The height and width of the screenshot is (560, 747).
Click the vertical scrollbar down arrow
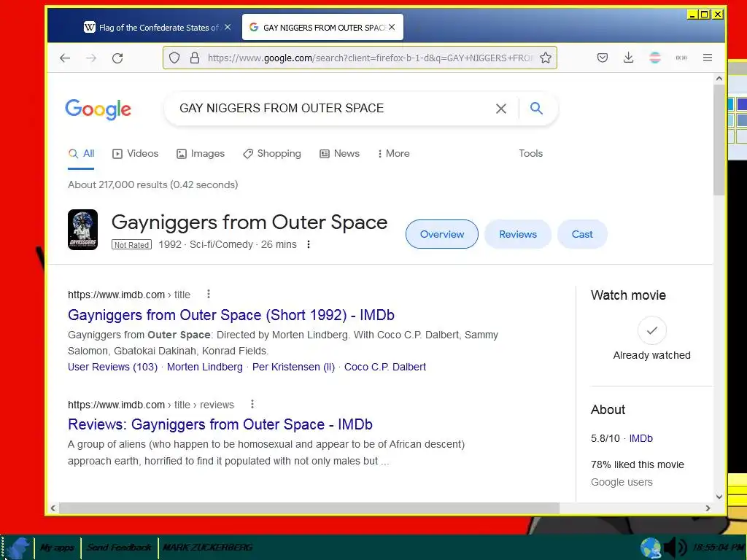click(719, 496)
